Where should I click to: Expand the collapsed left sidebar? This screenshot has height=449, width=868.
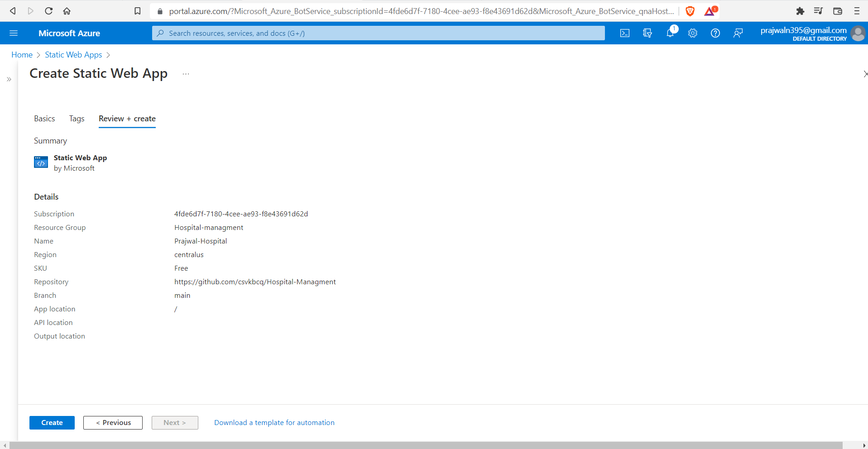[9, 79]
